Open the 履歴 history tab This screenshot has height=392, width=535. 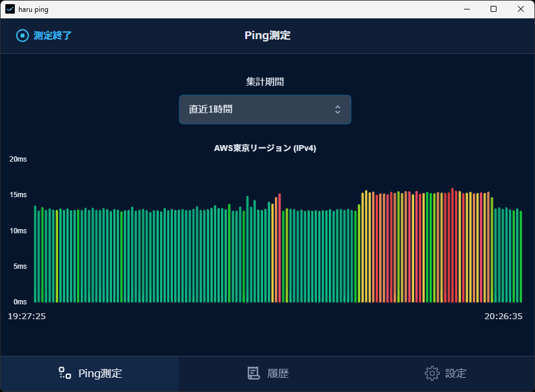(x=268, y=374)
